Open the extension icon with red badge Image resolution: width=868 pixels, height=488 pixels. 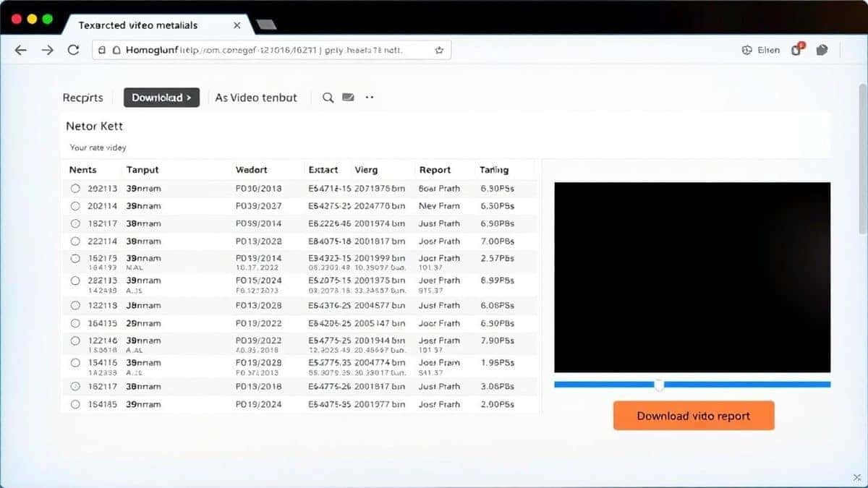[797, 49]
